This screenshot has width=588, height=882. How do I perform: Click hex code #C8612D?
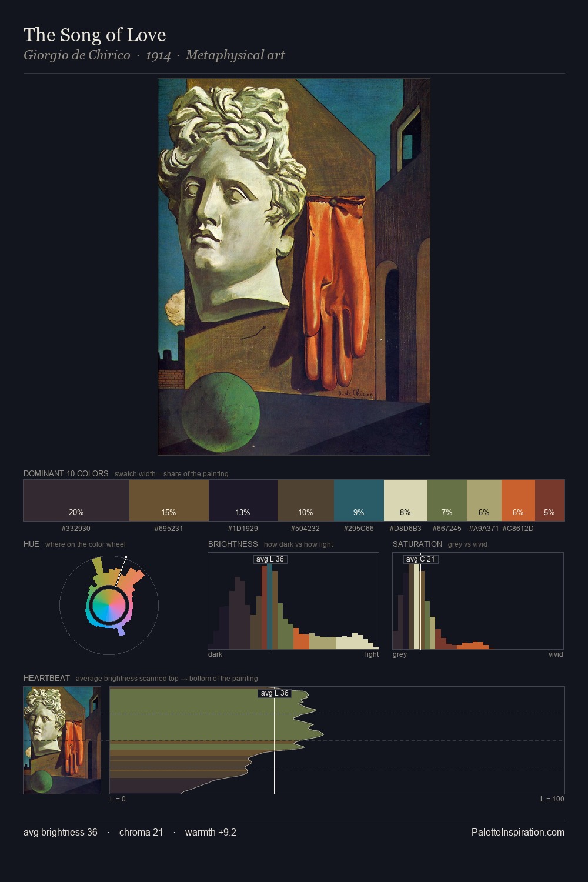click(x=518, y=529)
